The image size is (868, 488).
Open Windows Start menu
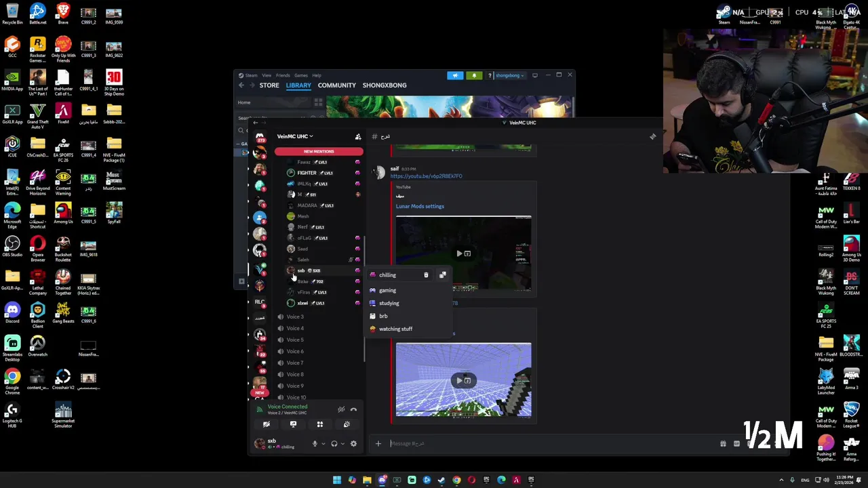point(337,480)
